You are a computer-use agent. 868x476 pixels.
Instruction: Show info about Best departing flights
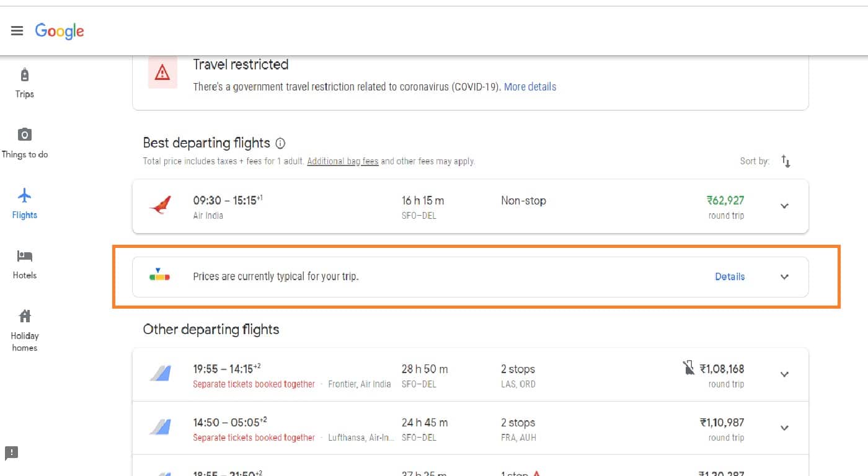tap(280, 143)
